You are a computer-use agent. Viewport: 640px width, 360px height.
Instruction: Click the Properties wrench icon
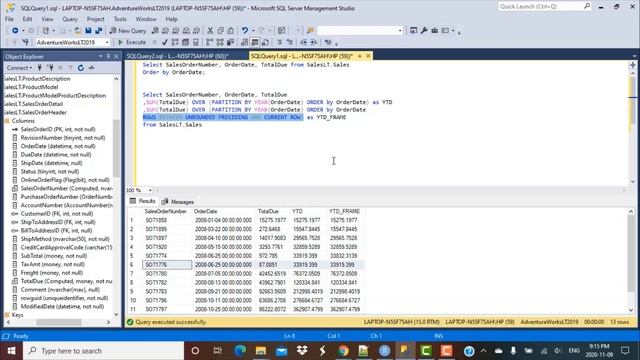(424, 31)
